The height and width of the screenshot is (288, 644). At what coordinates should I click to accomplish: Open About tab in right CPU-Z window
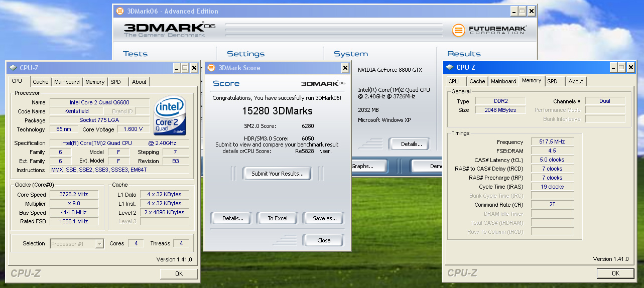576,81
